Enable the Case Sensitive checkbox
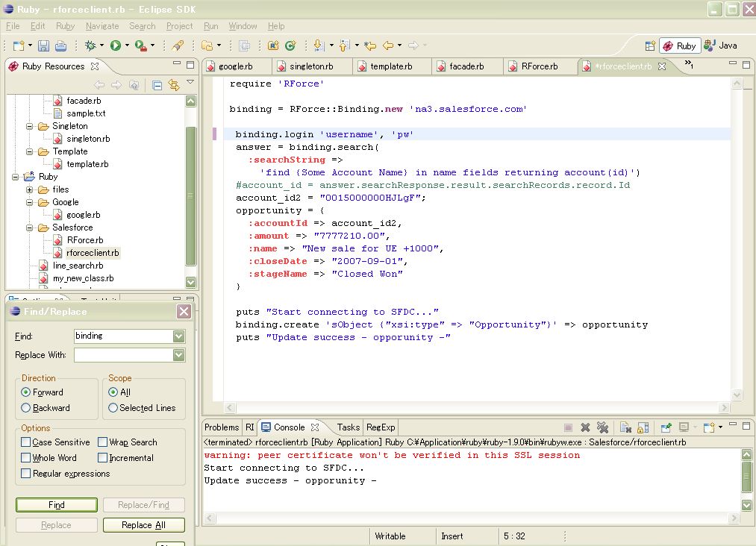This screenshot has height=546, width=756. (x=26, y=442)
